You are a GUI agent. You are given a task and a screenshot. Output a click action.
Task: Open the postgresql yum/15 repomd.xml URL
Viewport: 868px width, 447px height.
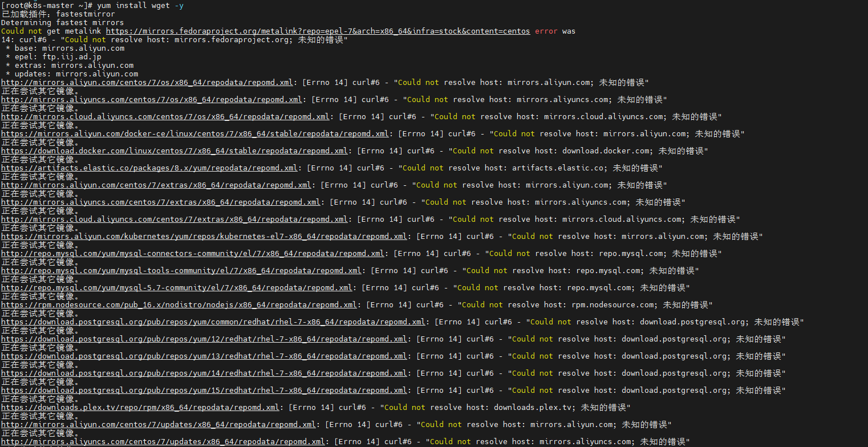204,390
